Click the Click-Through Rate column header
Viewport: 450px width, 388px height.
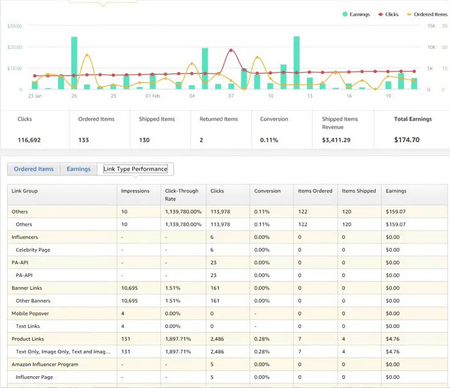pos(183,195)
